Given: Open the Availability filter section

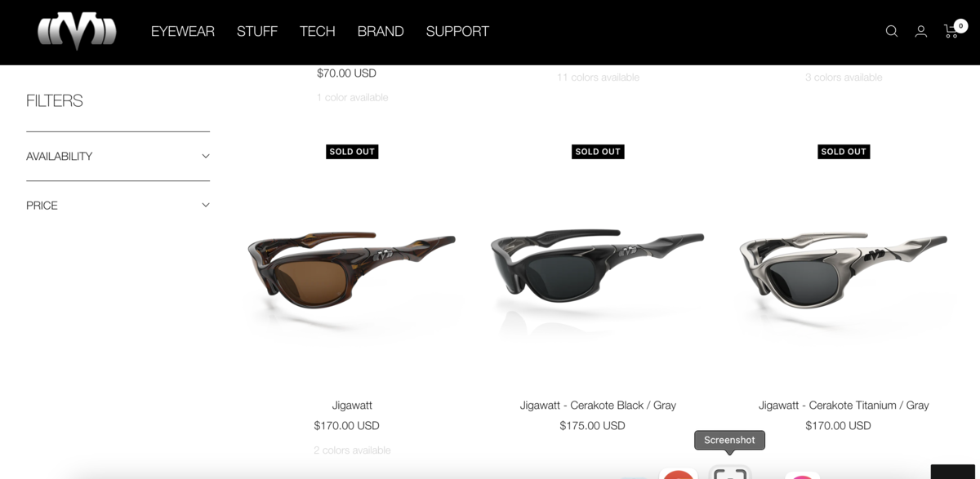Looking at the screenshot, I should [118, 156].
